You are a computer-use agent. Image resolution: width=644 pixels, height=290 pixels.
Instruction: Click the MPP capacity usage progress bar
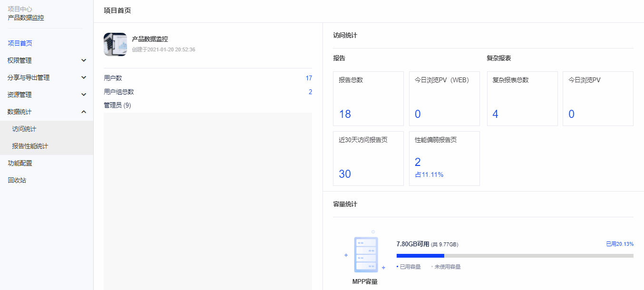(515, 255)
